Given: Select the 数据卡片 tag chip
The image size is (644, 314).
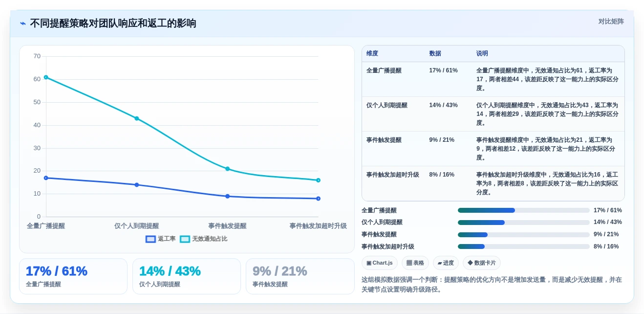Looking at the screenshot, I should (x=481, y=263).
